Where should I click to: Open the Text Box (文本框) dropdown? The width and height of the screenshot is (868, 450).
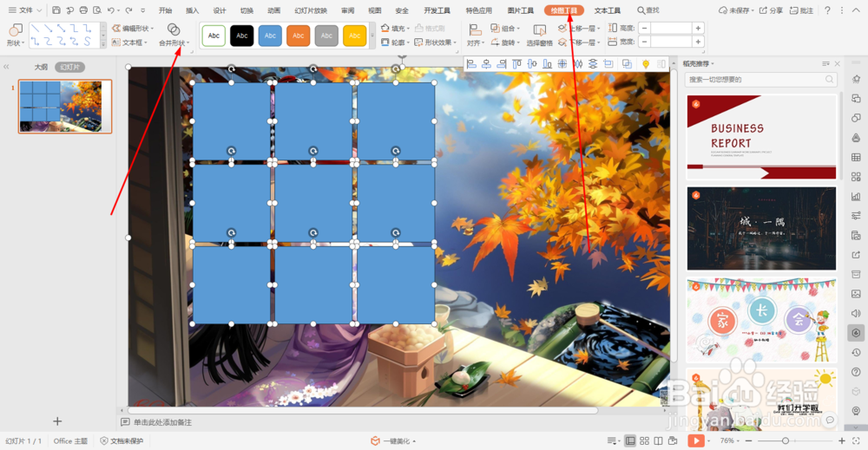coord(129,42)
